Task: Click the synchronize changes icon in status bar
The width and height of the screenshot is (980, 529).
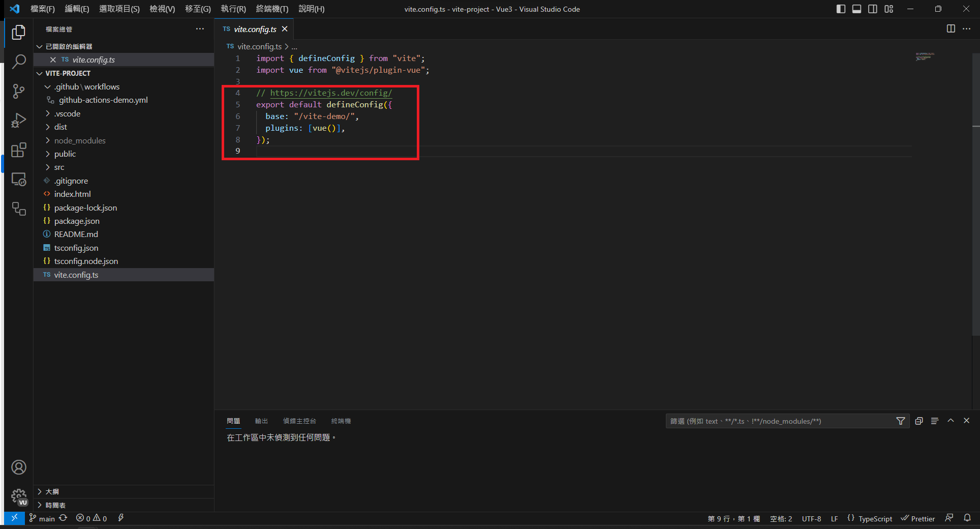Action: click(x=63, y=518)
